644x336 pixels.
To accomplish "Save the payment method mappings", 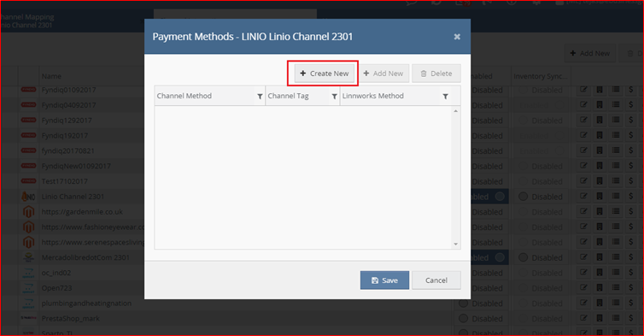I will 384,280.
